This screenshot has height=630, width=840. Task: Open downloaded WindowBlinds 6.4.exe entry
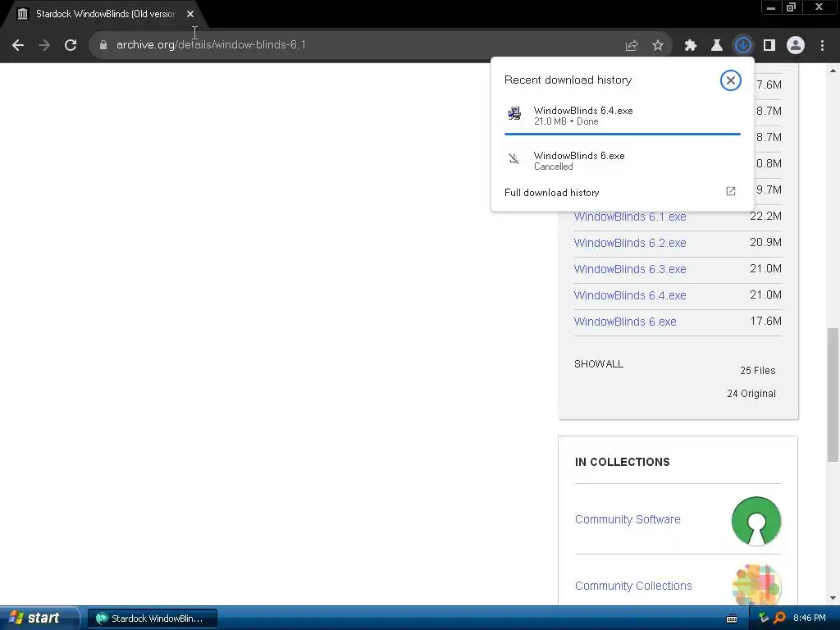coord(623,116)
